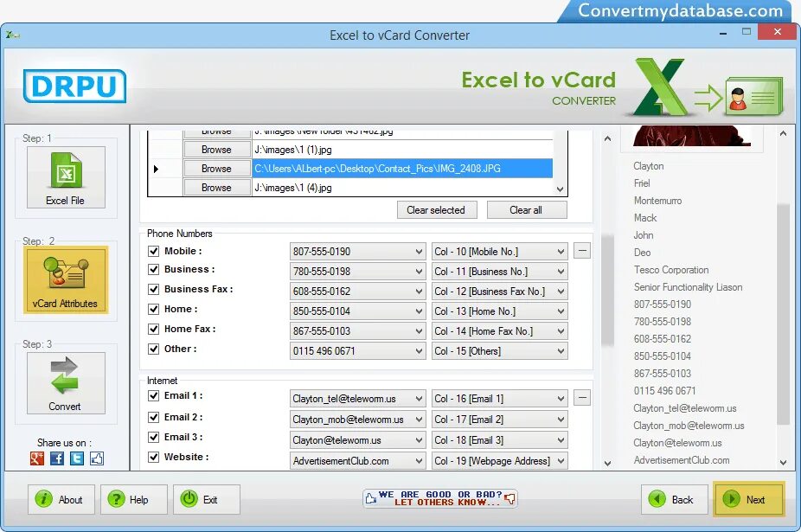
Task: Disable the Home Fax checkbox
Action: point(153,329)
